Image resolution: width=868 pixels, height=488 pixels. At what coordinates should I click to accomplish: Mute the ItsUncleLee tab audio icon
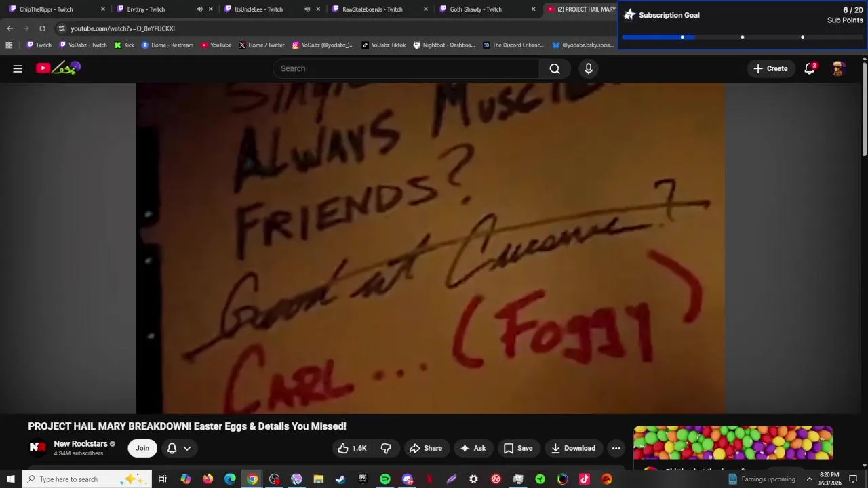click(x=307, y=9)
